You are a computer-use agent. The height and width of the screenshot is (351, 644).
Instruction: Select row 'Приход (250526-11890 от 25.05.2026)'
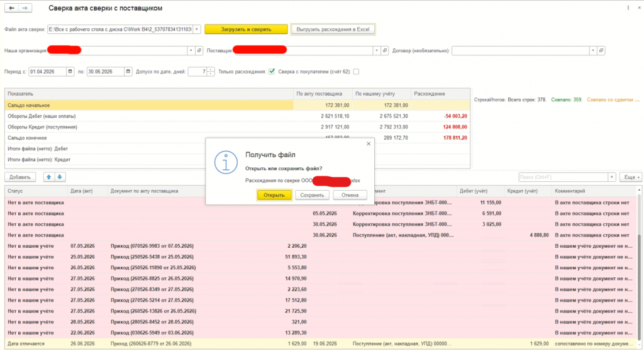pyautogui.click(x=321, y=267)
